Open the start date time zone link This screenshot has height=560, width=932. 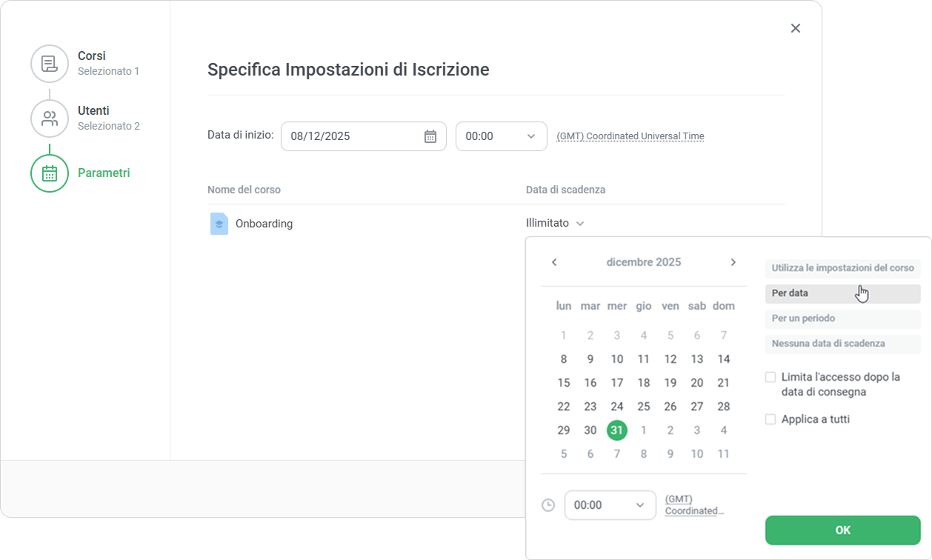tap(630, 136)
